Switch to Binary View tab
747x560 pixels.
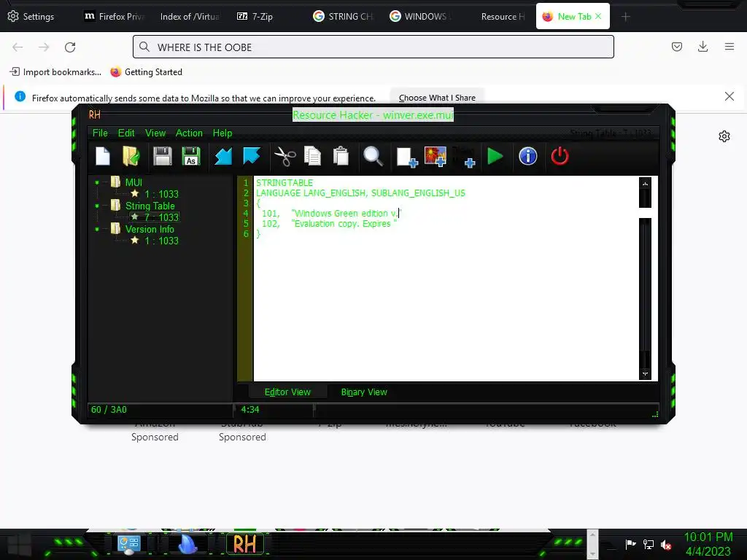pos(364,392)
